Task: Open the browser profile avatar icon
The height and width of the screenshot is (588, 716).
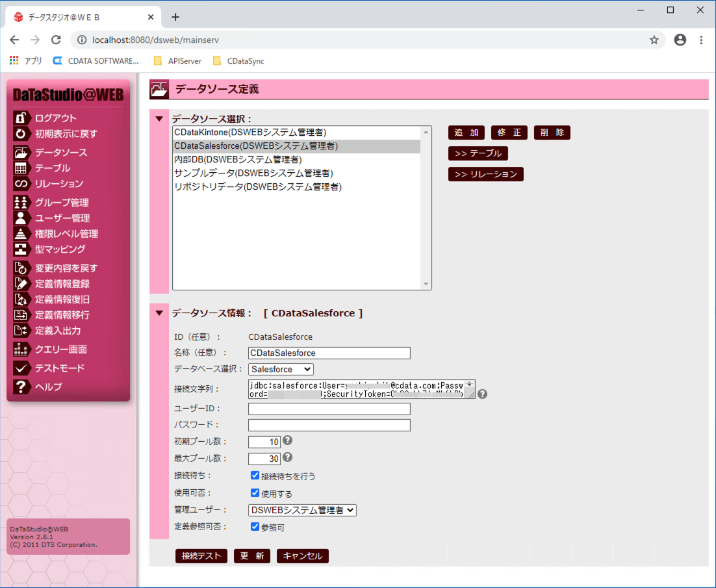Action: coord(680,40)
